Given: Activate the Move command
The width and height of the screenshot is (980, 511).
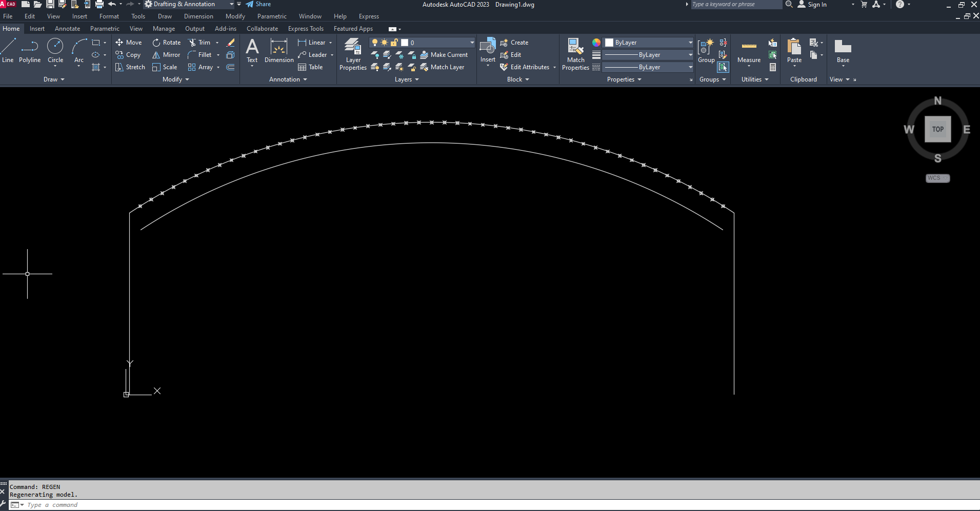Looking at the screenshot, I should click(x=129, y=43).
